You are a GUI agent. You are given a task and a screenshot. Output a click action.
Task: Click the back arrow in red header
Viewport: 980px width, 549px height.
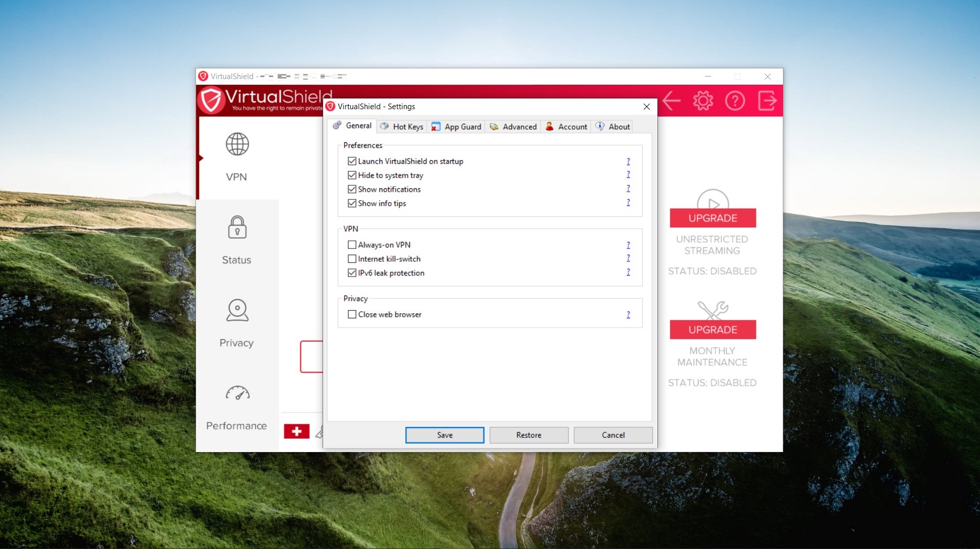(x=672, y=101)
